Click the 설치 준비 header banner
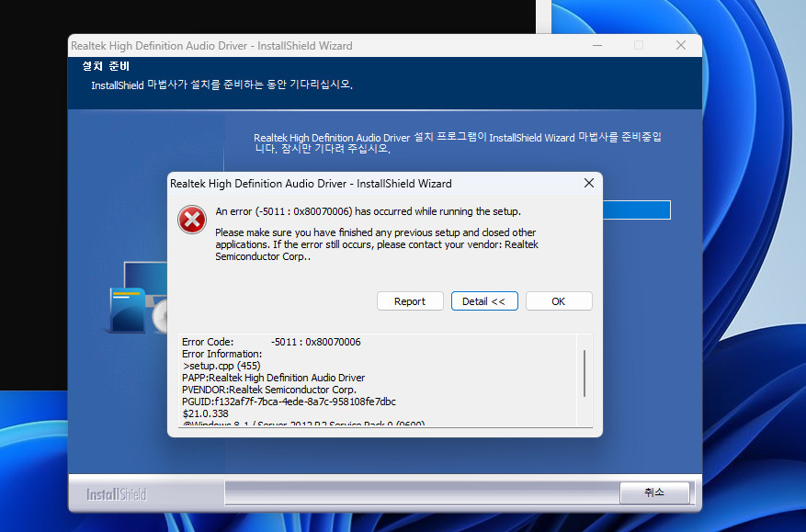The image size is (806, 532). [101, 65]
